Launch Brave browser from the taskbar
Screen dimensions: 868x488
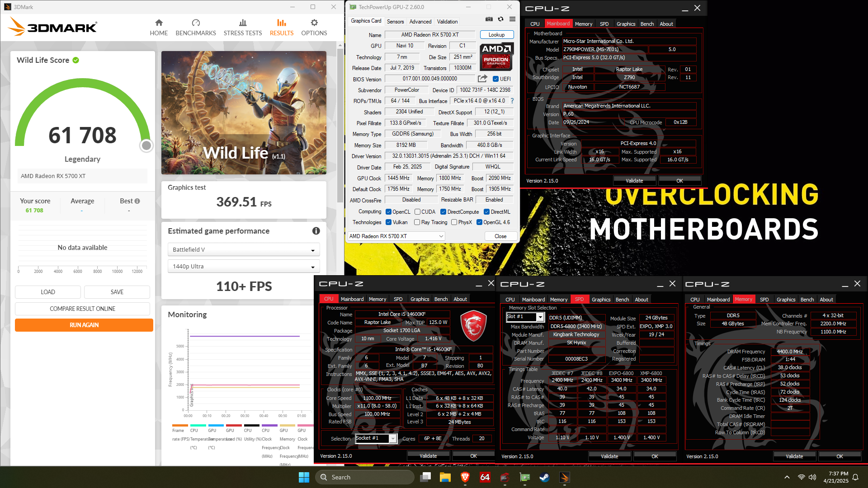click(465, 477)
